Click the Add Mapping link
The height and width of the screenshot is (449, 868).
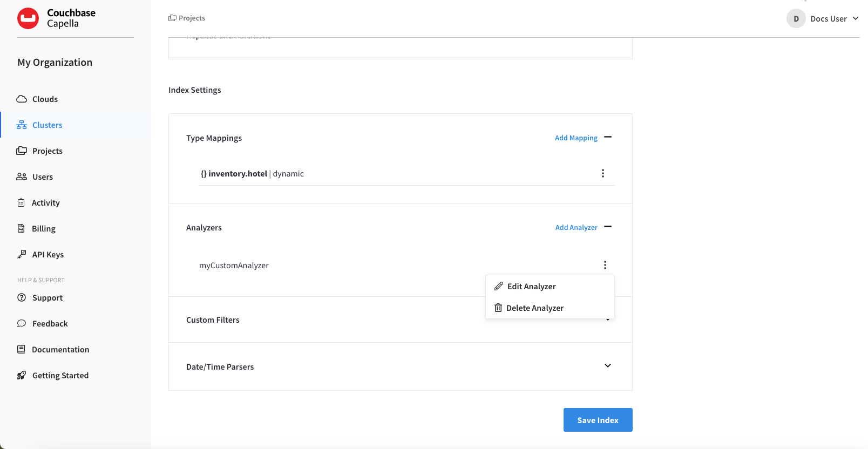click(576, 138)
